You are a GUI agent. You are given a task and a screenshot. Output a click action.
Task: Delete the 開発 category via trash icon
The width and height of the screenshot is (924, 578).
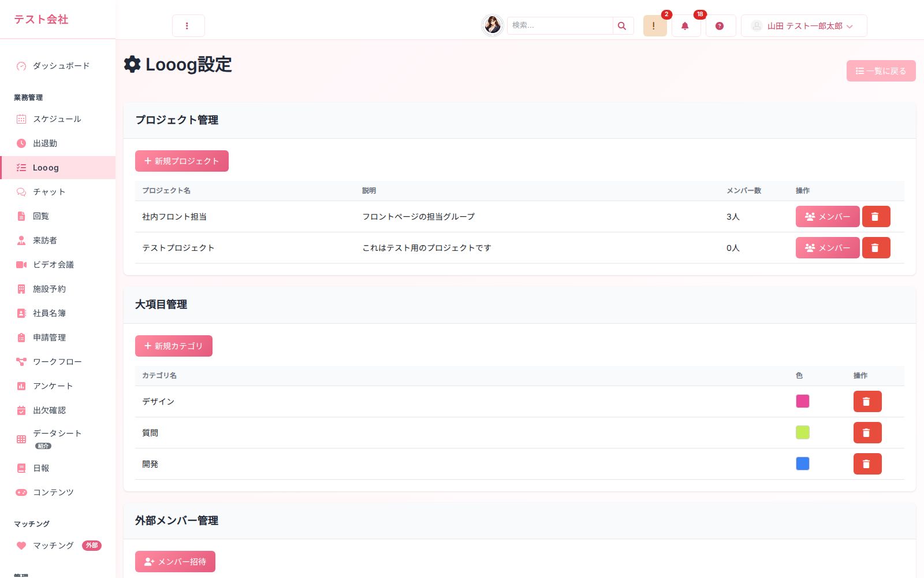tap(867, 464)
